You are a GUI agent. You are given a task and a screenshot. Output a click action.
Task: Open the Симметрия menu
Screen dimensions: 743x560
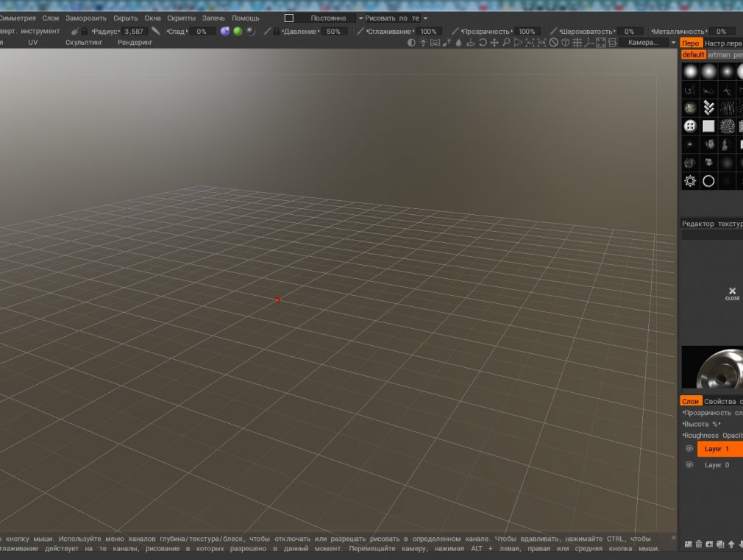coord(18,18)
